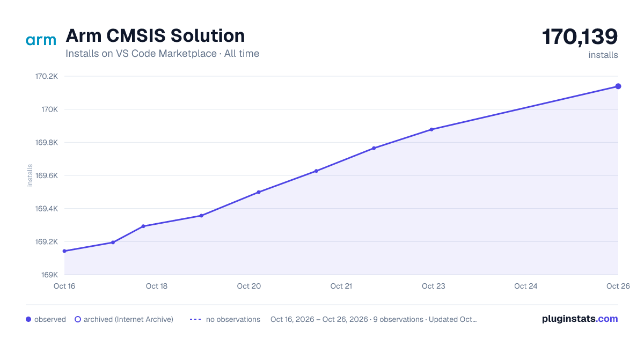Viewport: 644px width, 338px height.
Task: Select the first data point at Oct 16
Action: (x=64, y=251)
